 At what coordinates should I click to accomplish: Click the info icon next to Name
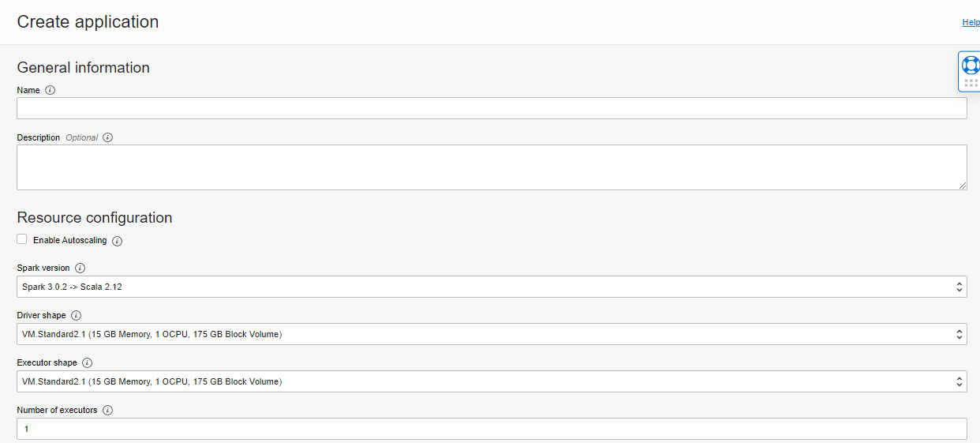pyautogui.click(x=50, y=90)
